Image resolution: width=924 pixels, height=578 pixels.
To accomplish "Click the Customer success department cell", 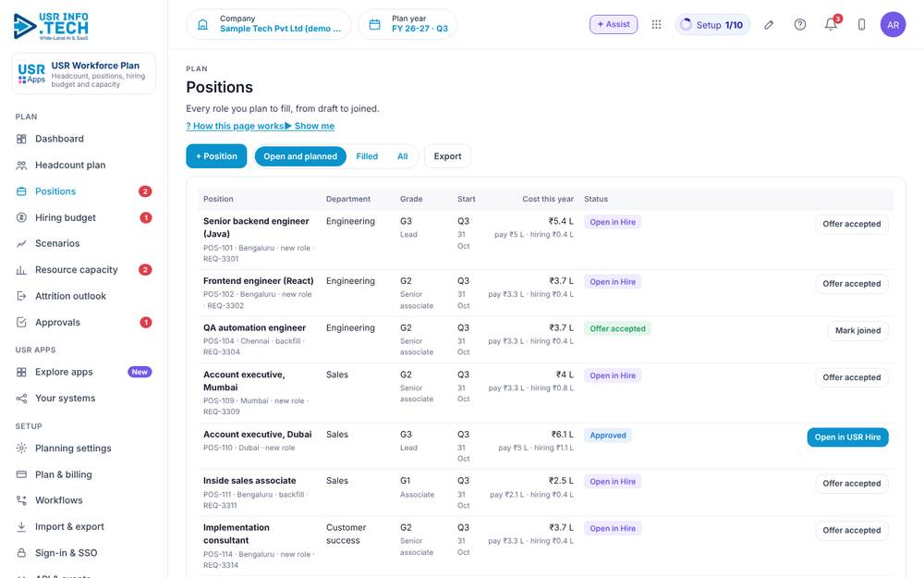I will [346, 534].
